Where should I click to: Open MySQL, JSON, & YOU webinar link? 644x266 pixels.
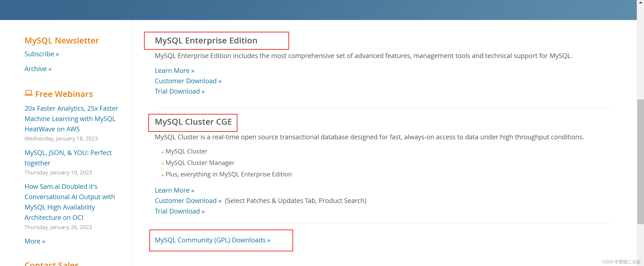68,158
